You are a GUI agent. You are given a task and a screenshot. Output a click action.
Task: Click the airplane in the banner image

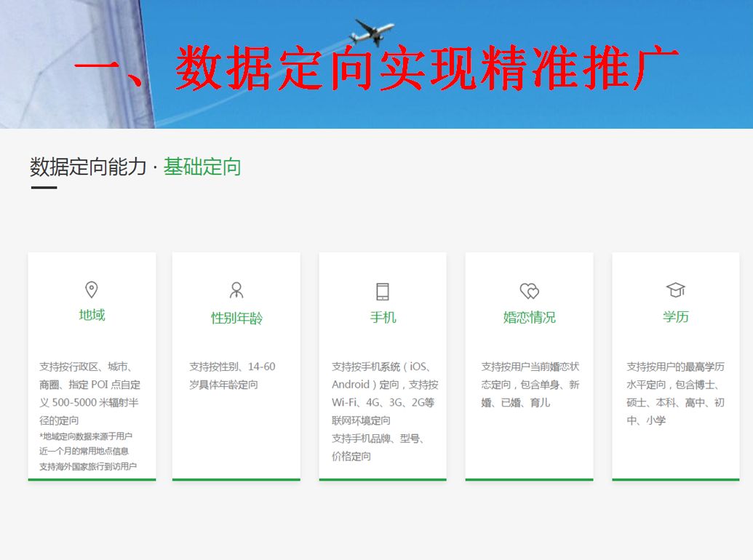click(x=372, y=33)
